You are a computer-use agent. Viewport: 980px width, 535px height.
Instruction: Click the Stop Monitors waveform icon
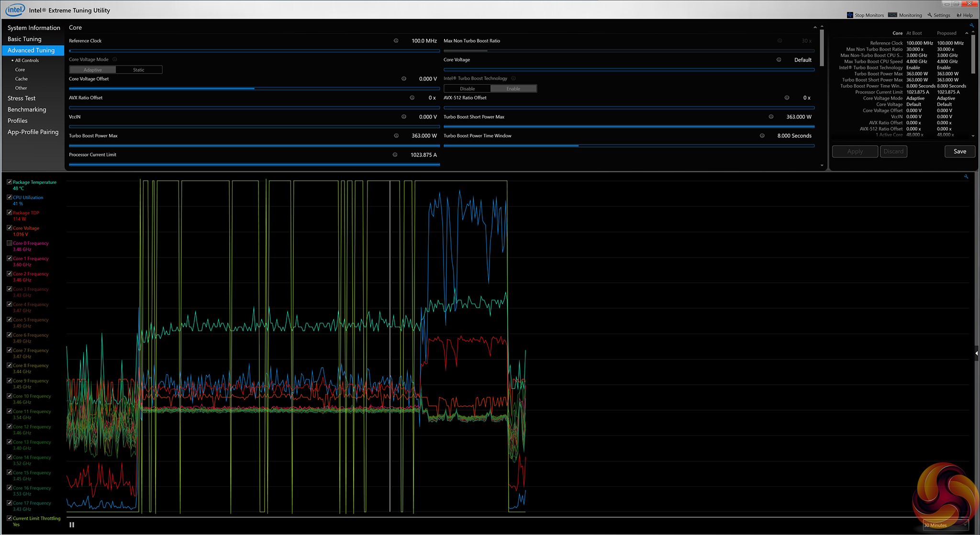850,15
